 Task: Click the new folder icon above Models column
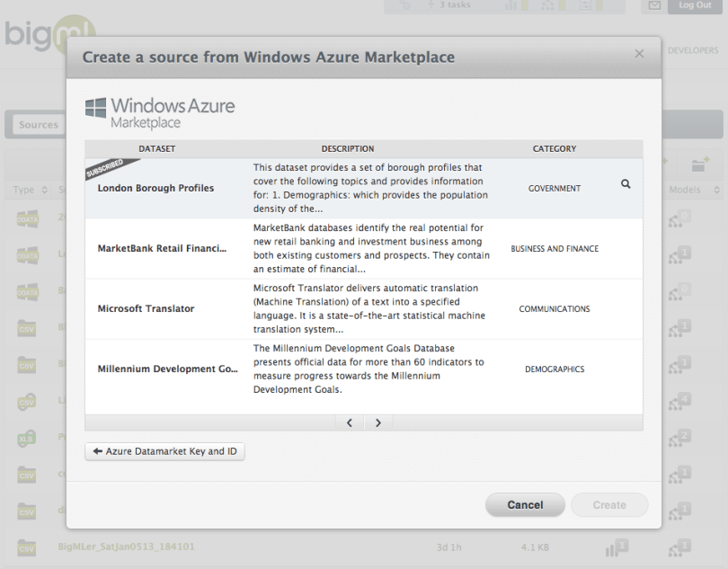pyautogui.click(x=698, y=166)
